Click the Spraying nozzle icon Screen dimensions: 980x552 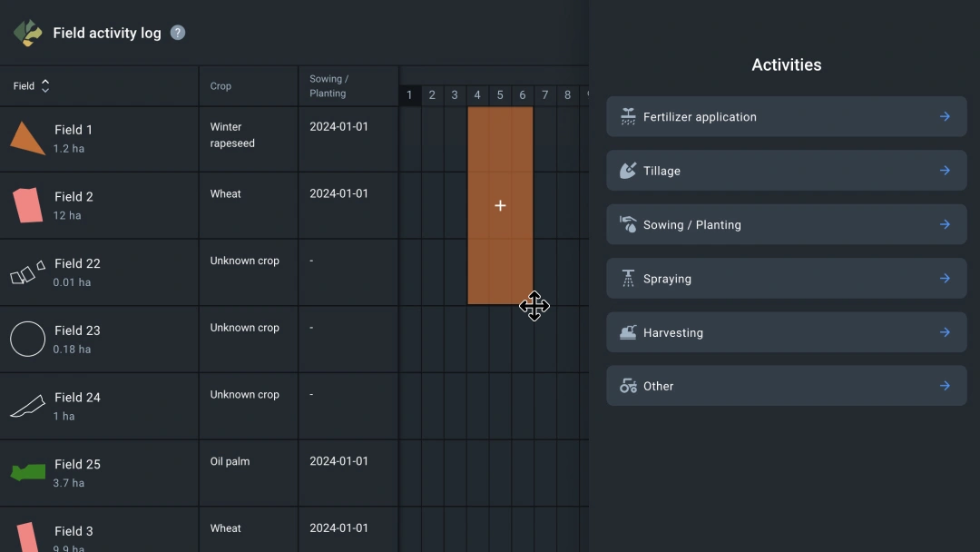point(628,278)
